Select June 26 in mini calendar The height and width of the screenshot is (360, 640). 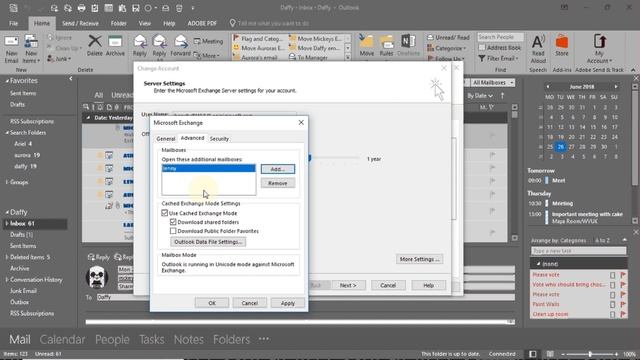click(560, 147)
